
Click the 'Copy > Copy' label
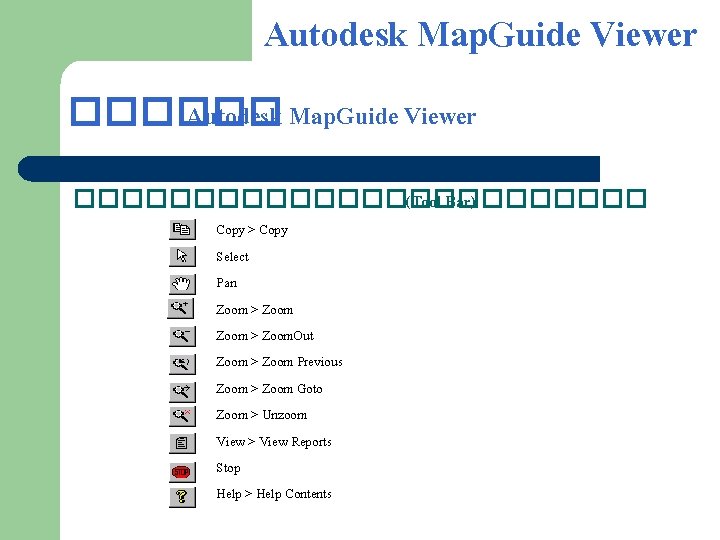click(x=252, y=230)
